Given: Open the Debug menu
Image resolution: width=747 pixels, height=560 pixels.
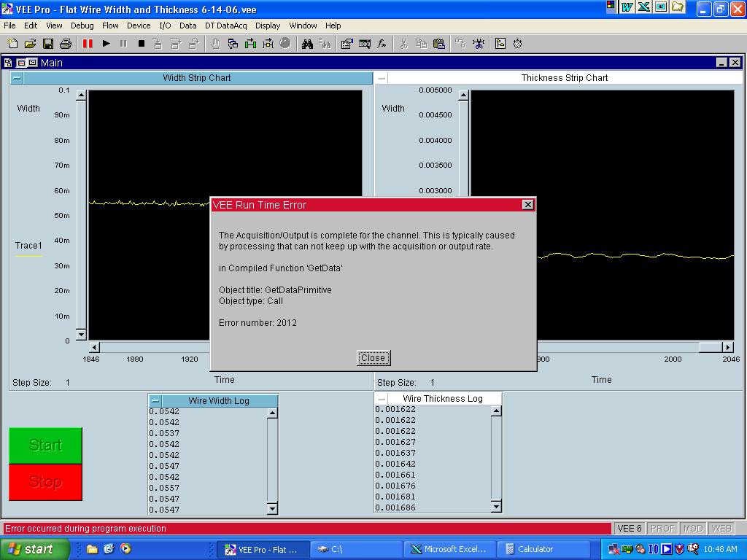Looking at the screenshot, I should coord(82,26).
